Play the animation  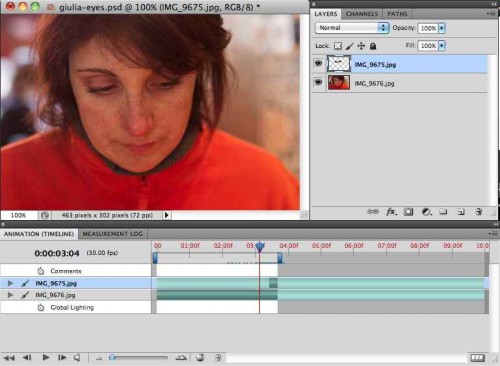46,358
